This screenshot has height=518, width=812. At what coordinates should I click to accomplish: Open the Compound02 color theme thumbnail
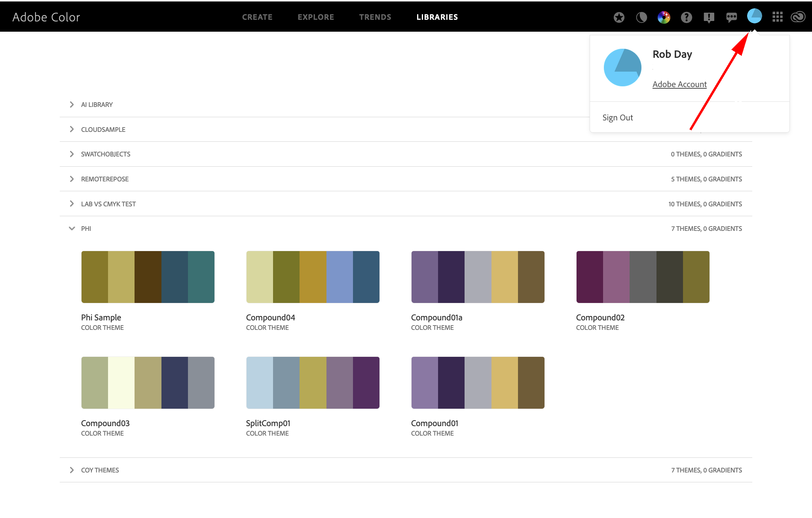coord(641,276)
